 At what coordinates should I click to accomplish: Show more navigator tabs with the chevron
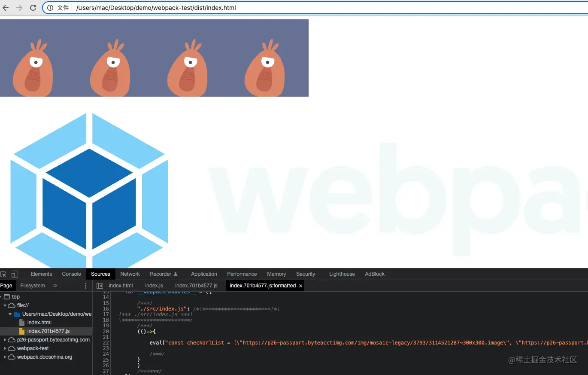point(55,286)
